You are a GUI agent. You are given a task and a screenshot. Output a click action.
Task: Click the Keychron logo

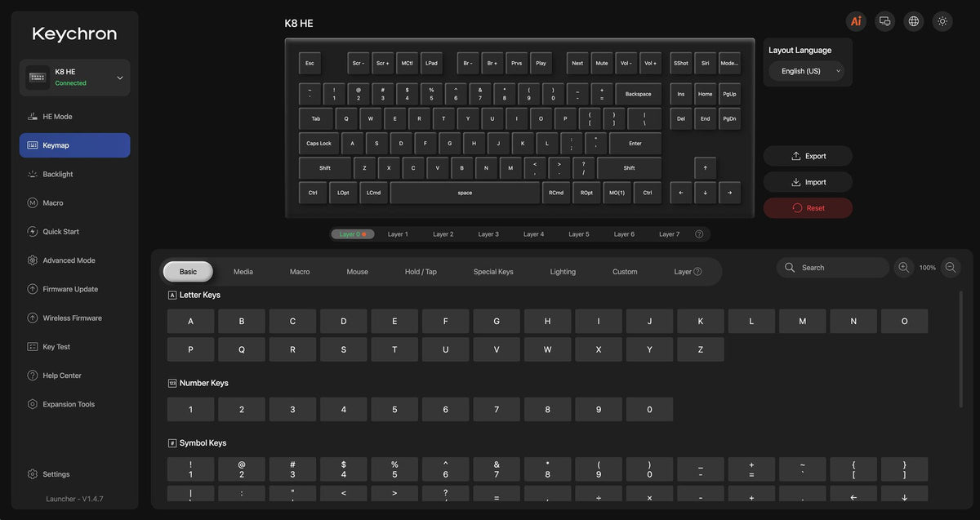74,34
